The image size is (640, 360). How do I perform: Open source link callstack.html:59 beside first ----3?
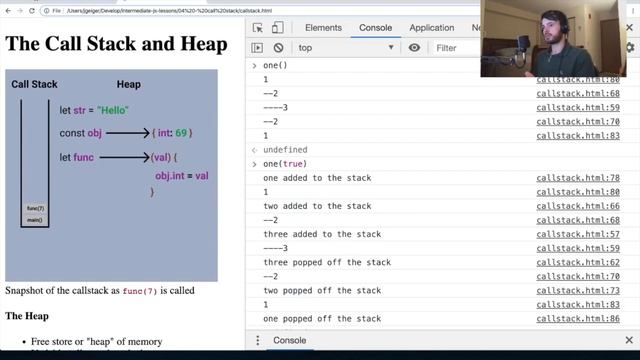[x=578, y=108]
